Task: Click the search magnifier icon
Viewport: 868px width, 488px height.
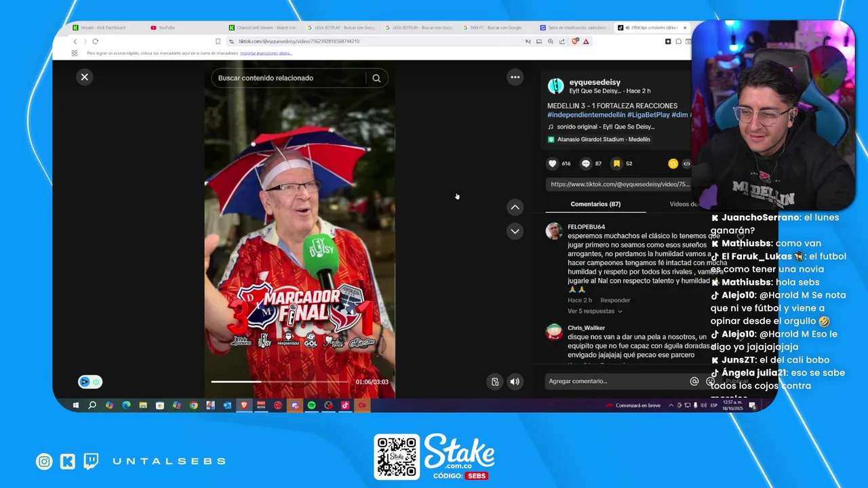Action: 376,78
